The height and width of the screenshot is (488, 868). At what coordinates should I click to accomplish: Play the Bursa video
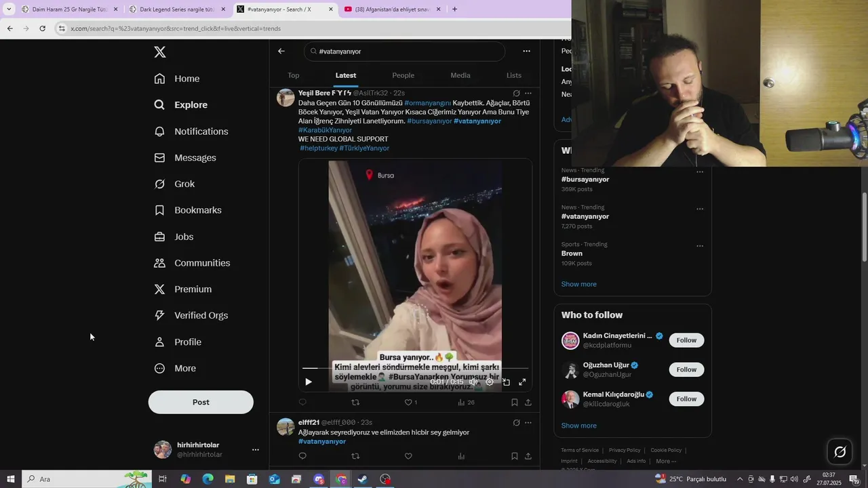[309, 382]
